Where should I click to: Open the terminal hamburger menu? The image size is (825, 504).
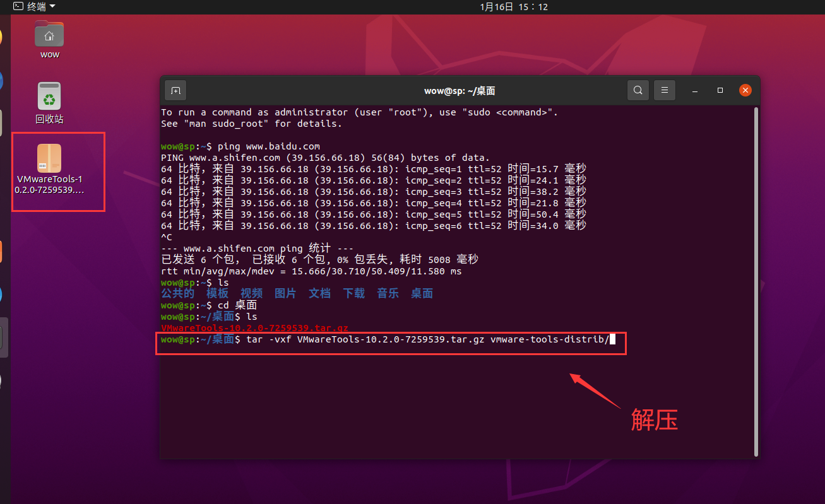pos(665,90)
